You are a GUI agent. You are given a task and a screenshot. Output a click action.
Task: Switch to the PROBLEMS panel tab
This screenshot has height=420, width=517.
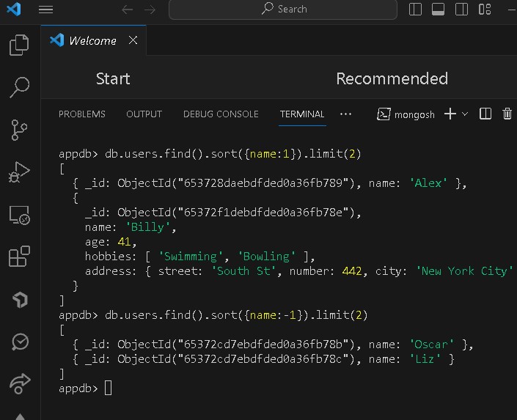click(82, 114)
